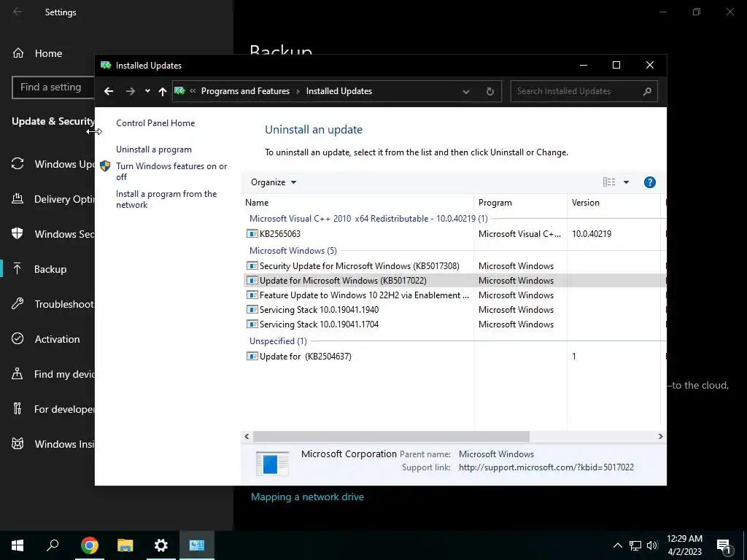This screenshot has width=747, height=560.
Task: Open Mapping a network drive link in Settings
Action: (307, 497)
